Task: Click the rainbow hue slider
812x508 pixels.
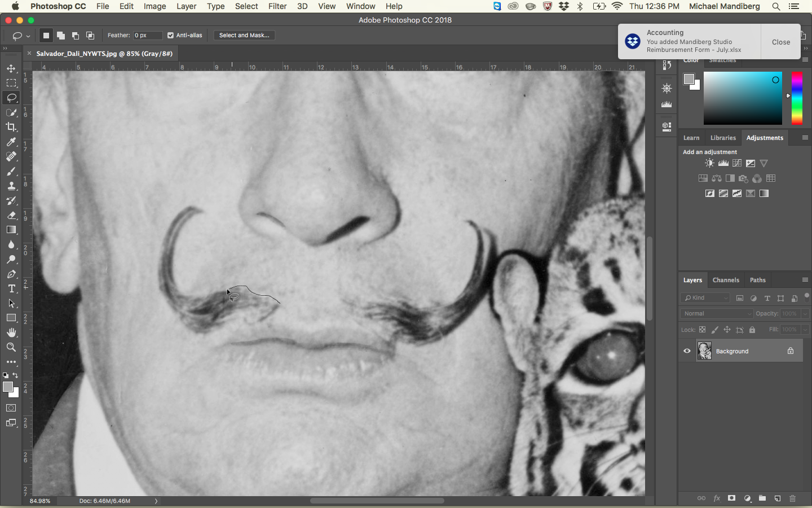Action: coord(796,98)
